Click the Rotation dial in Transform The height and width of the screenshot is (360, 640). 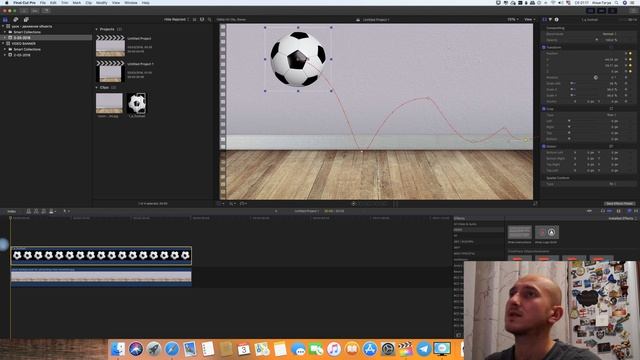[596, 77]
